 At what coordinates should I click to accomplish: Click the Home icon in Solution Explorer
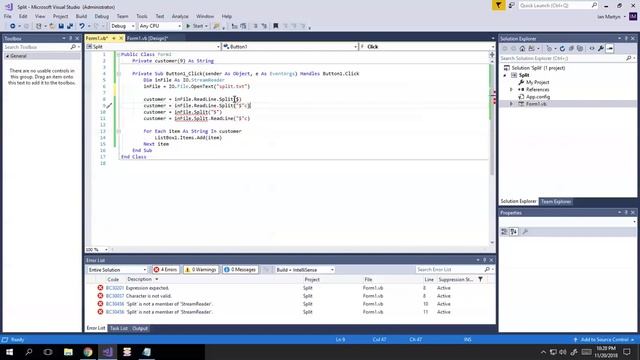pyautogui.click(x=522, y=49)
